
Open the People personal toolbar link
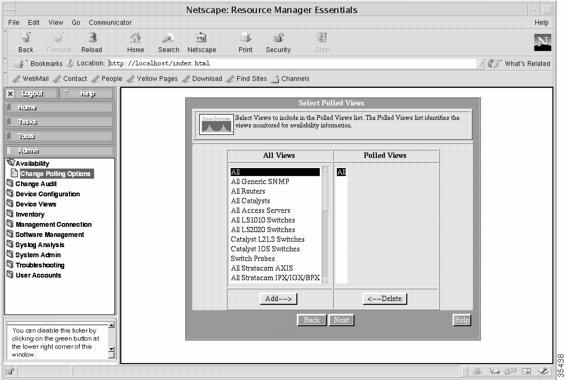pyautogui.click(x=107, y=79)
